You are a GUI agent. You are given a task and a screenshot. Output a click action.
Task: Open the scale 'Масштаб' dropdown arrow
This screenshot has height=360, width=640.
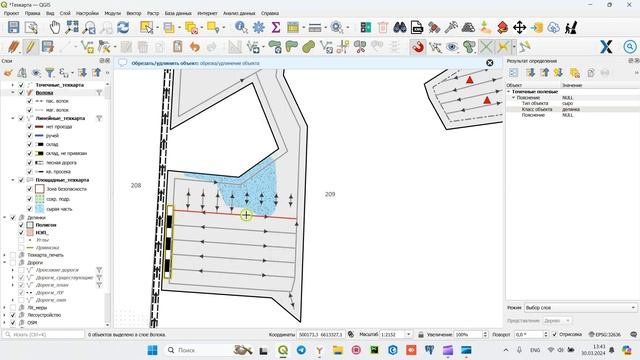point(409,334)
